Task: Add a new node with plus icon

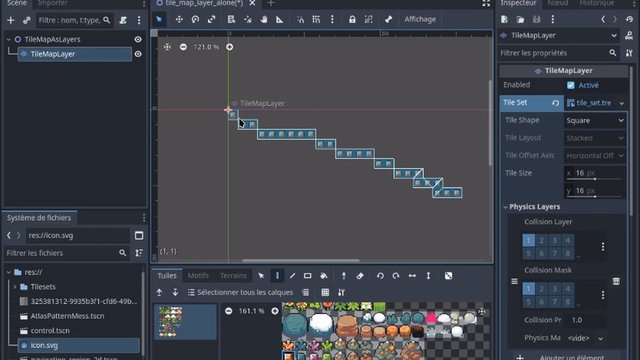Action: pos(11,20)
